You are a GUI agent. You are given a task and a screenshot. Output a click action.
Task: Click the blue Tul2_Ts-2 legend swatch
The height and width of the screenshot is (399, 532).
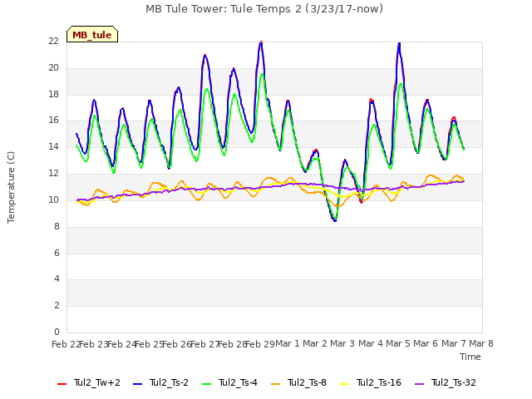point(137,384)
